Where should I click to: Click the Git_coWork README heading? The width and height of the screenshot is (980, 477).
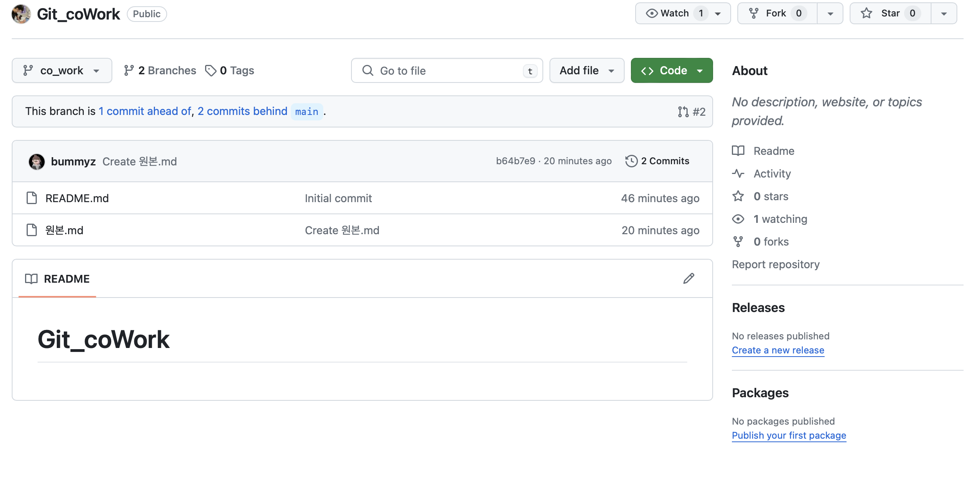103,339
